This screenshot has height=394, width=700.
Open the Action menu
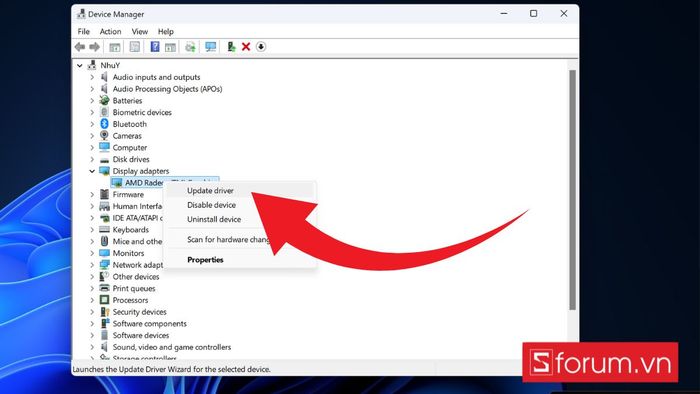pos(110,31)
